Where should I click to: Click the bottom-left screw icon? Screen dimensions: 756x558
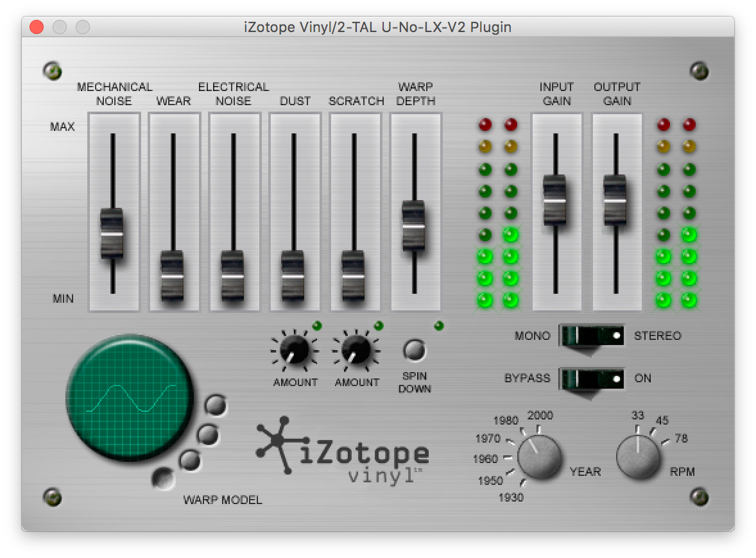point(53,497)
